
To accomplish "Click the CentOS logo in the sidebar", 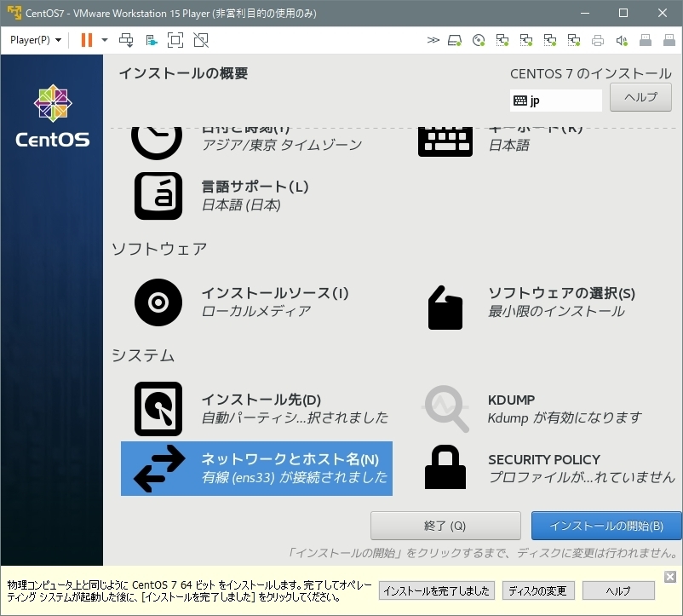I will pos(53,115).
